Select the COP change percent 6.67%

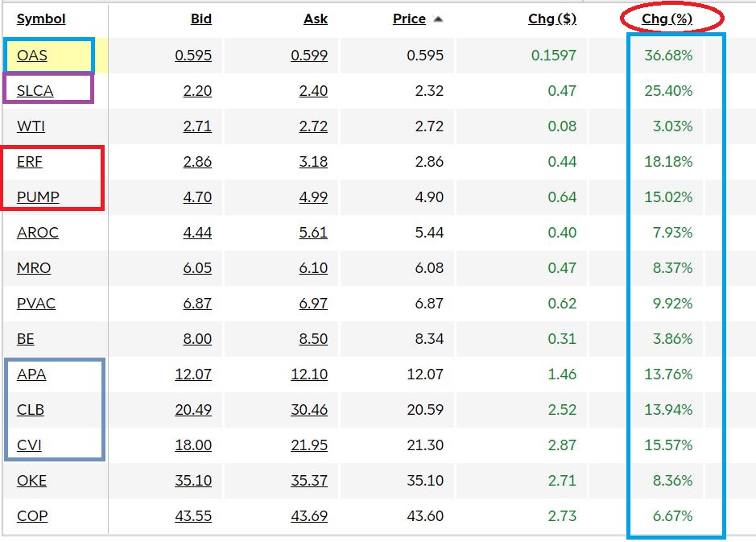[x=672, y=516]
